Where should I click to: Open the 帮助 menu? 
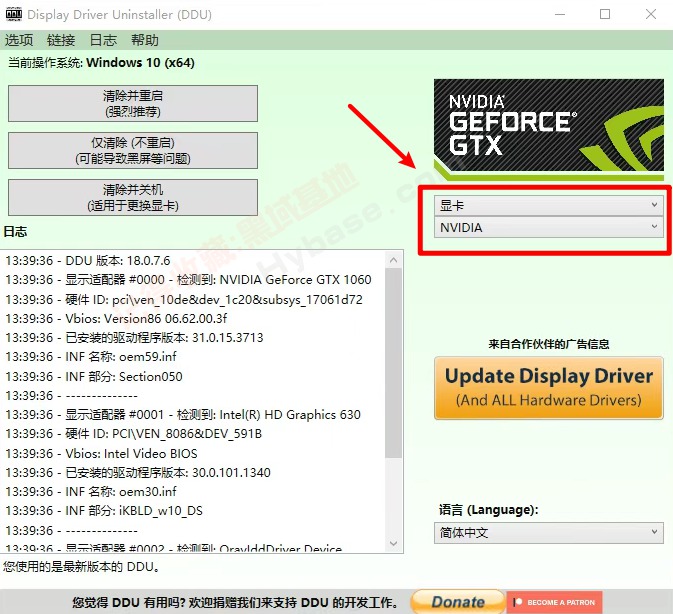[145, 40]
